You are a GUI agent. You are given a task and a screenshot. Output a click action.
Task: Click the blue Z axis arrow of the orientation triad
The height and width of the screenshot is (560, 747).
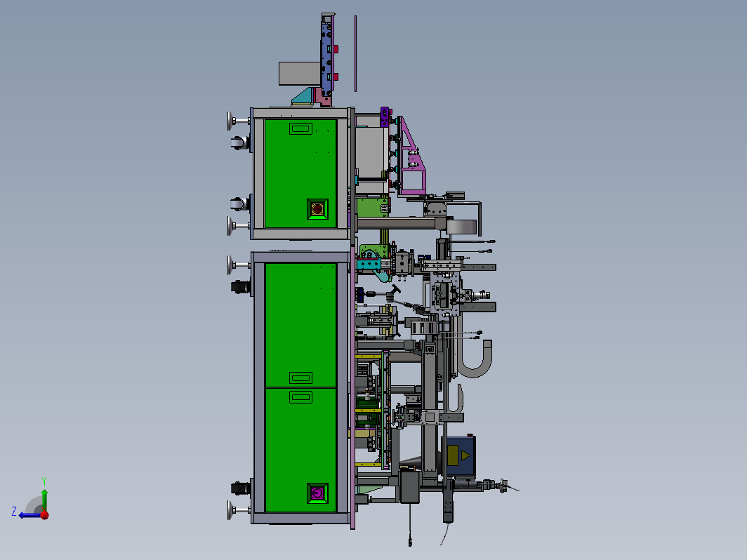[29, 515]
